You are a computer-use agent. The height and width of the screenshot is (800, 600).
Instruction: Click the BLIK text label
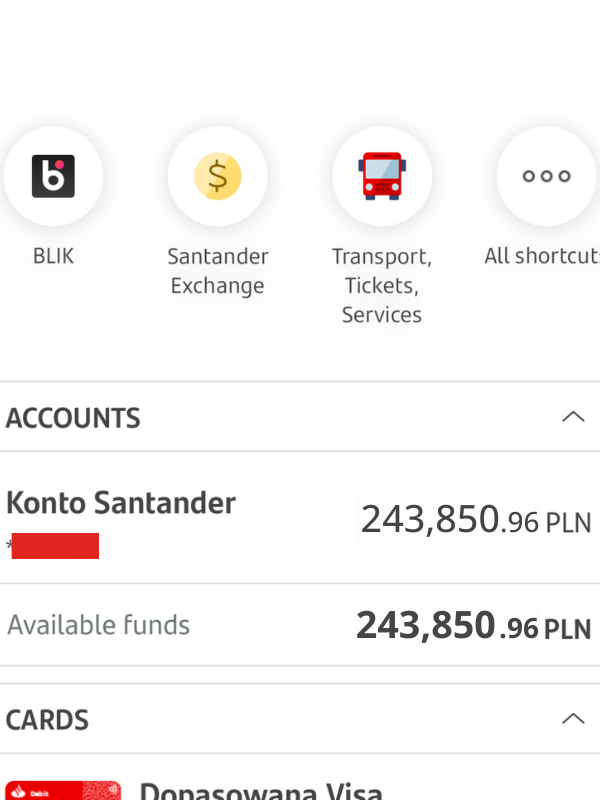(x=53, y=256)
